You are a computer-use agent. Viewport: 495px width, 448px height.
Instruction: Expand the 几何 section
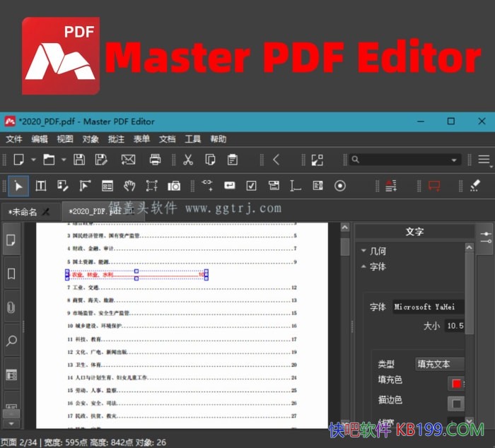(x=364, y=251)
